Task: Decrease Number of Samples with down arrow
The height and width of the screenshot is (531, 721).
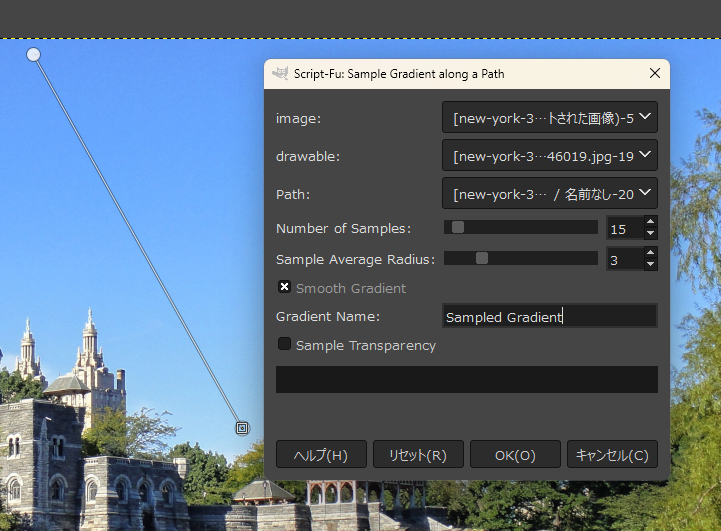Action: pos(650,234)
